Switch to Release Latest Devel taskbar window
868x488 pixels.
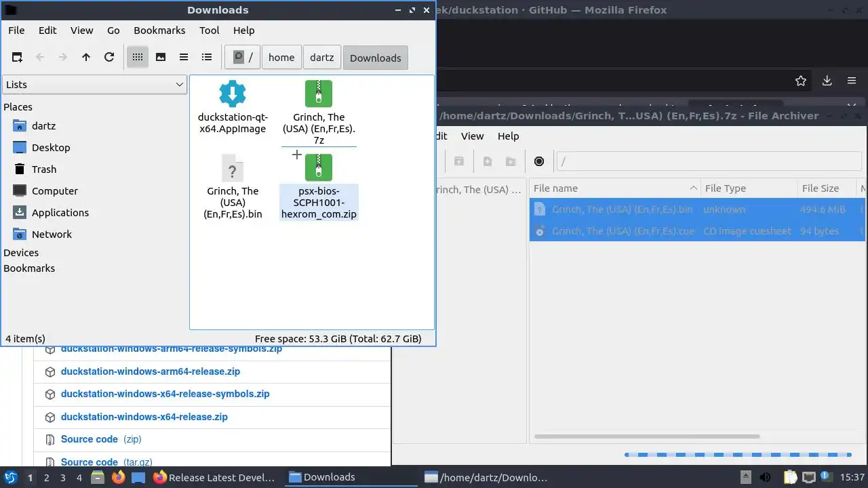click(214, 478)
